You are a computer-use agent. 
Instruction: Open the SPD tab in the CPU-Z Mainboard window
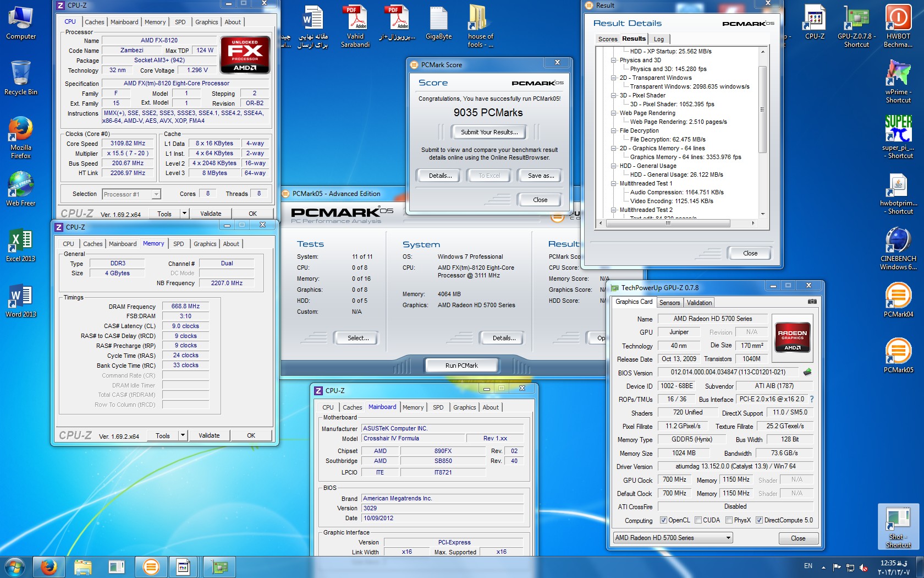point(438,407)
